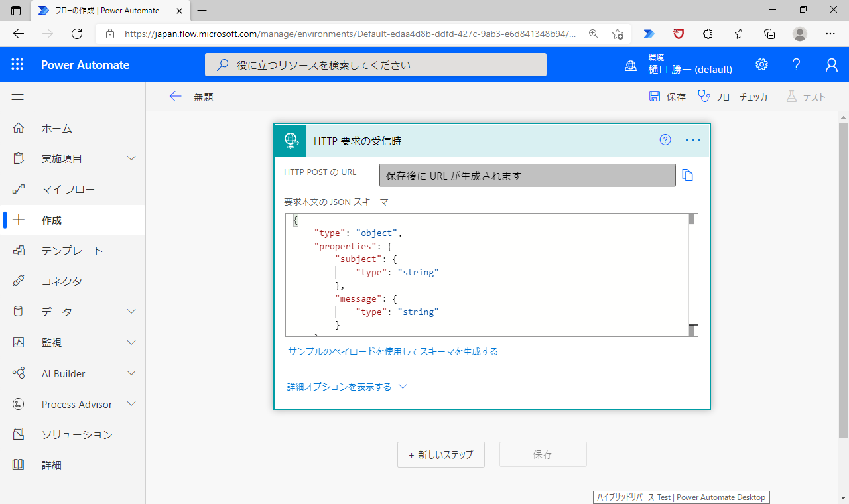Go back using the arrow next to 無題
849x504 pixels.
click(175, 97)
